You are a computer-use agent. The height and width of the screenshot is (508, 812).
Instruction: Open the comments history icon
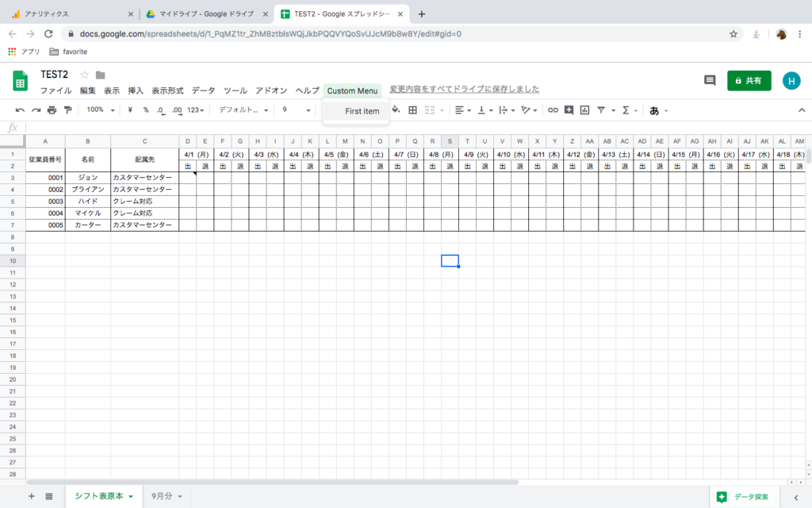tap(710, 80)
